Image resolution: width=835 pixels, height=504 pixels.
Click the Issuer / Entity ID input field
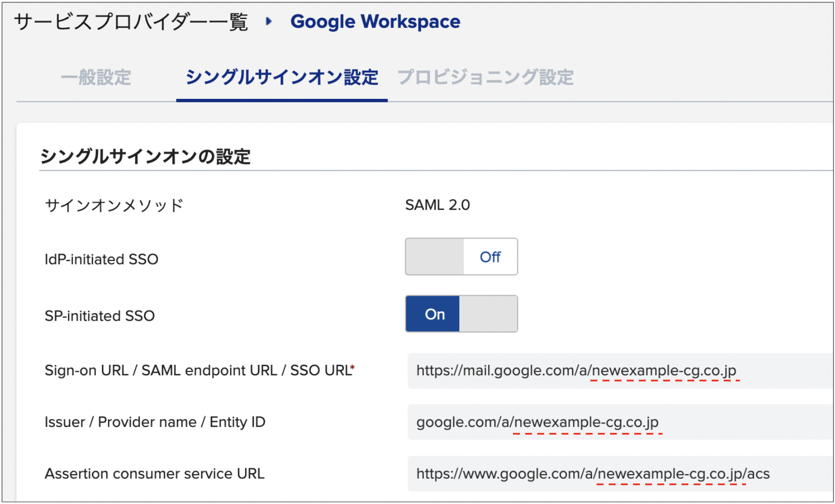coord(620,422)
